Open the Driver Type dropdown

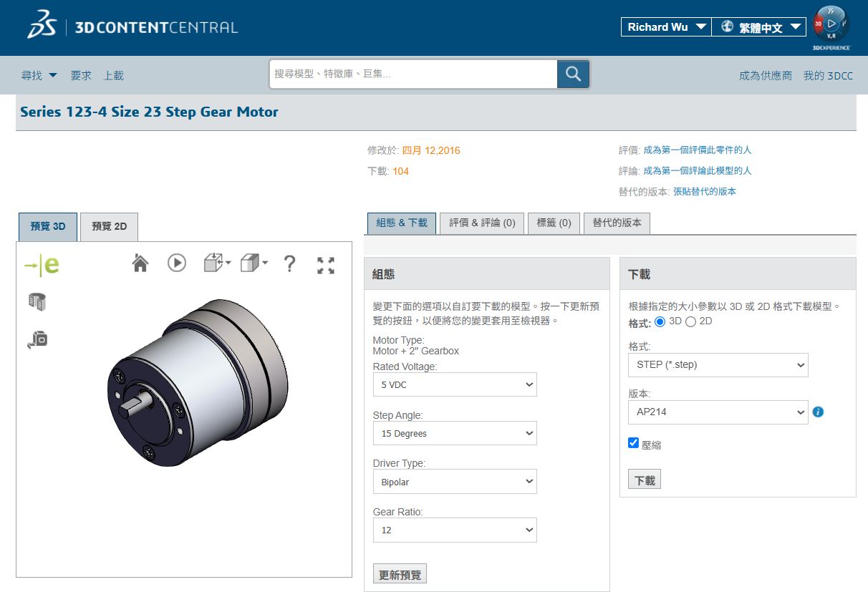point(455,482)
